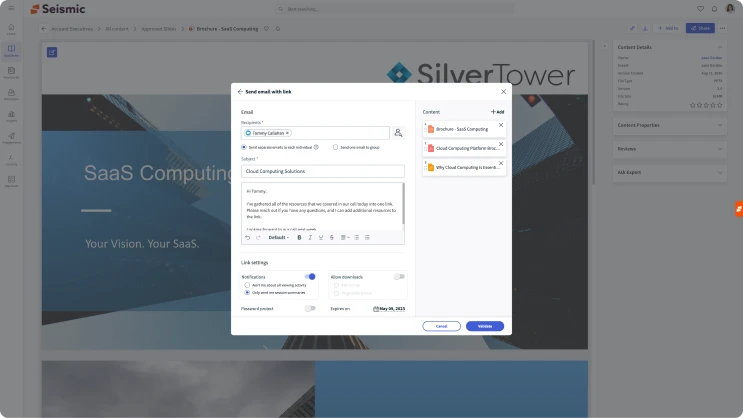Image resolution: width=743 pixels, height=418 pixels.
Task: Enable the Allow downloads switch
Action: tap(399, 277)
